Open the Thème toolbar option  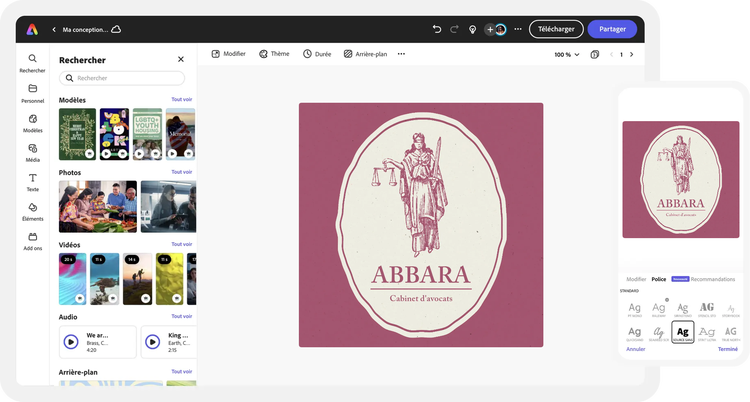(274, 54)
